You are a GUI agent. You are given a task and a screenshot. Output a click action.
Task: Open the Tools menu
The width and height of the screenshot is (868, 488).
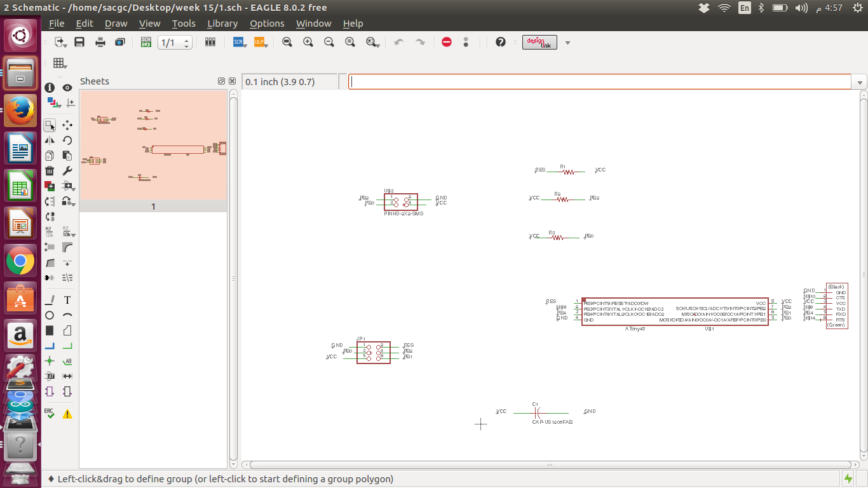[184, 24]
